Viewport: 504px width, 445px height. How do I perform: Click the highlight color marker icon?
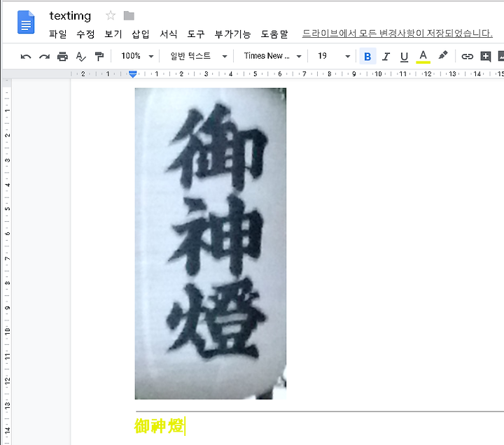pos(443,55)
